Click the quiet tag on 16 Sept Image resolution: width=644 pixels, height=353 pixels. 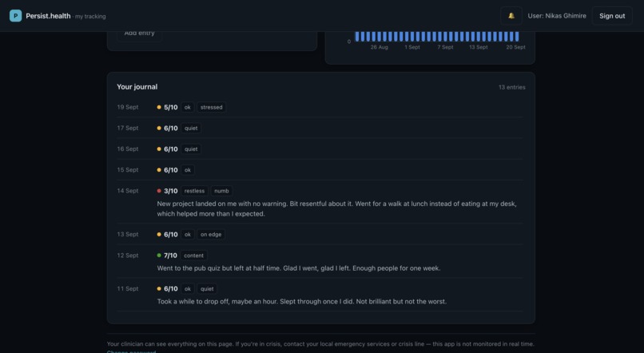coord(191,149)
